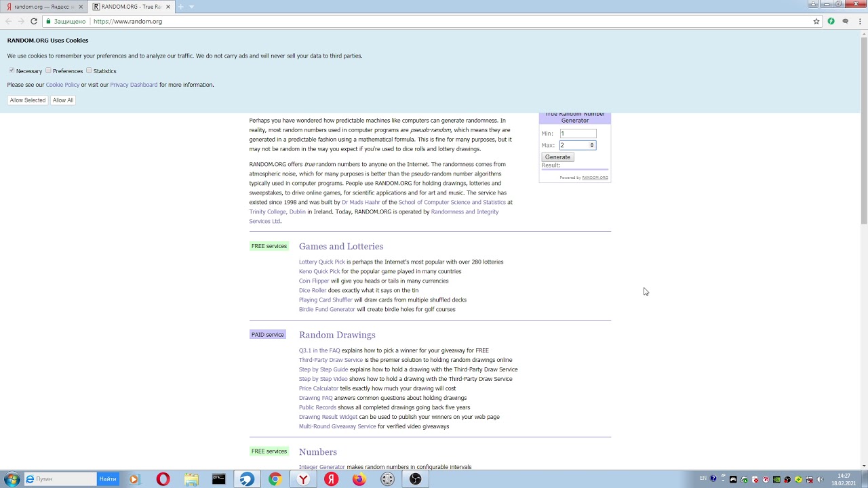
Task: Click the NVIDIA tray icon
Action: tap(776, 479)
